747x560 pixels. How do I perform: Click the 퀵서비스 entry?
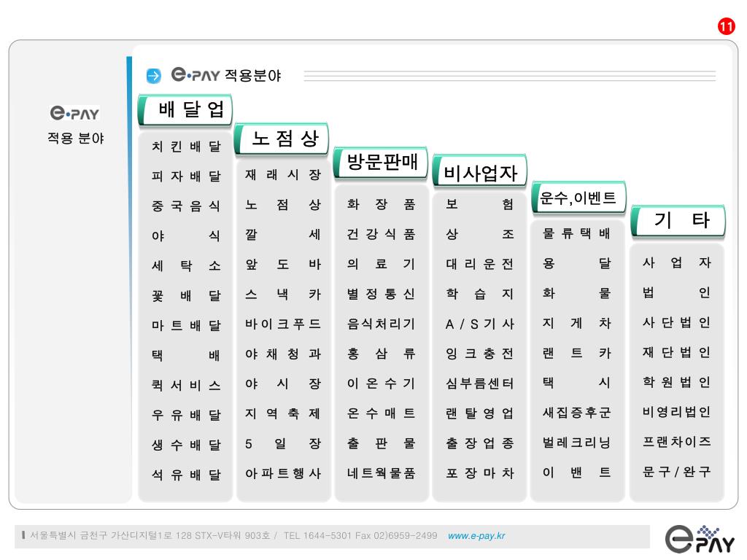(x=186, y=385)
